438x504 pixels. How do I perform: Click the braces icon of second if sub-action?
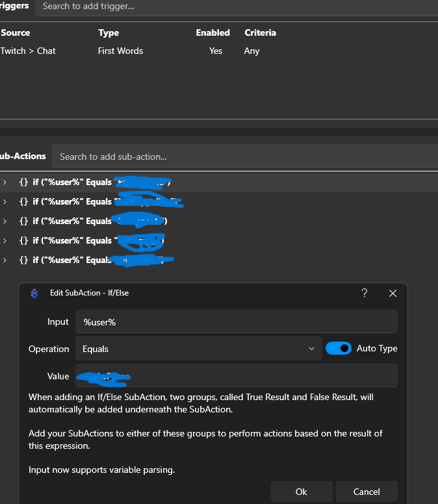[x=24, y=202]
